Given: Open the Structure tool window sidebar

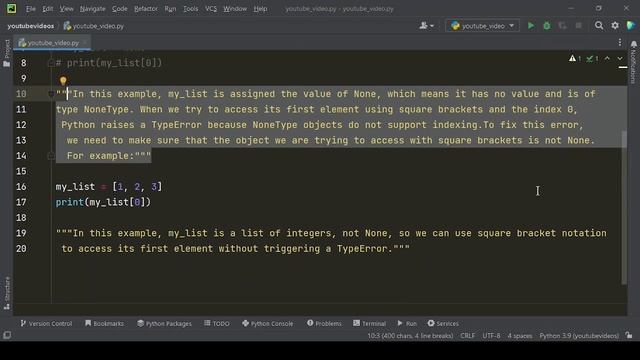Looking at the screenshot, I should [x=7, y=293].
